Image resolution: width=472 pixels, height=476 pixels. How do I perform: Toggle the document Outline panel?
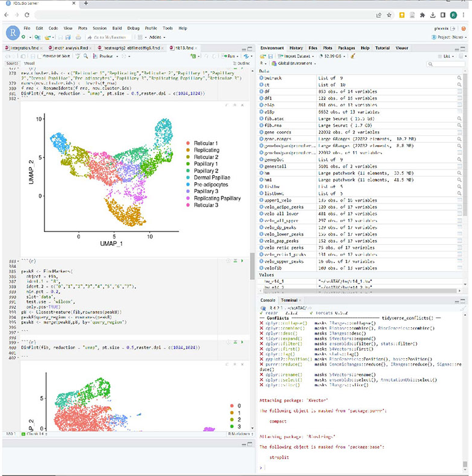pyautogui.click(x=241, y=63)
